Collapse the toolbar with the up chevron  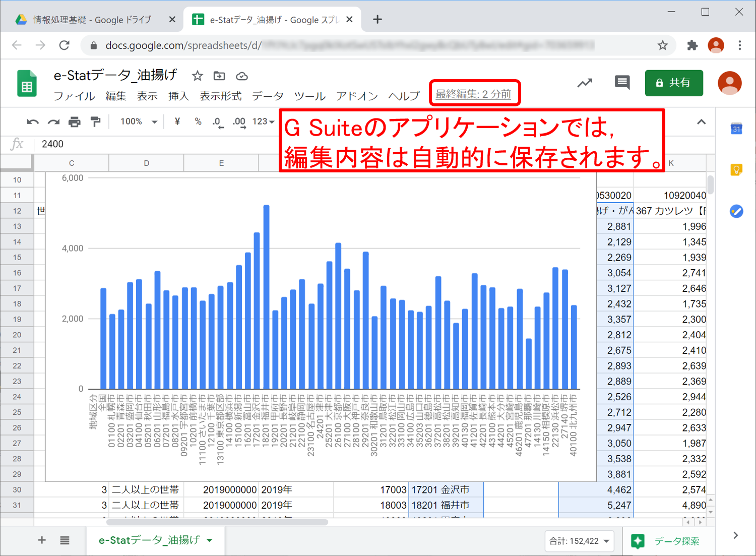coord(701,121)
